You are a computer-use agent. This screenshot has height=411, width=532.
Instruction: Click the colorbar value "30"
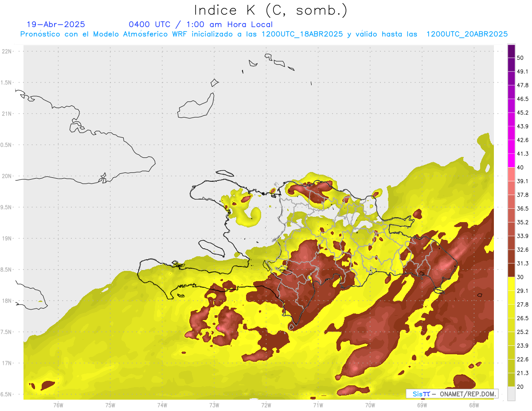point(521,277)
